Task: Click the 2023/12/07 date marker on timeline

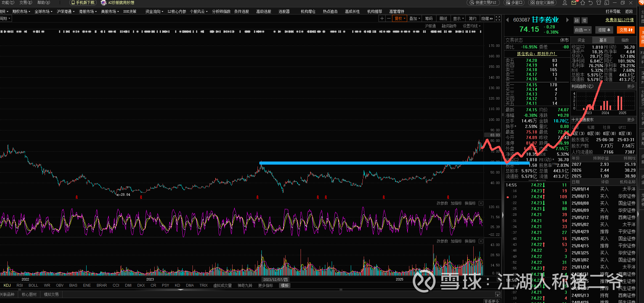Action: pos(275,280)
